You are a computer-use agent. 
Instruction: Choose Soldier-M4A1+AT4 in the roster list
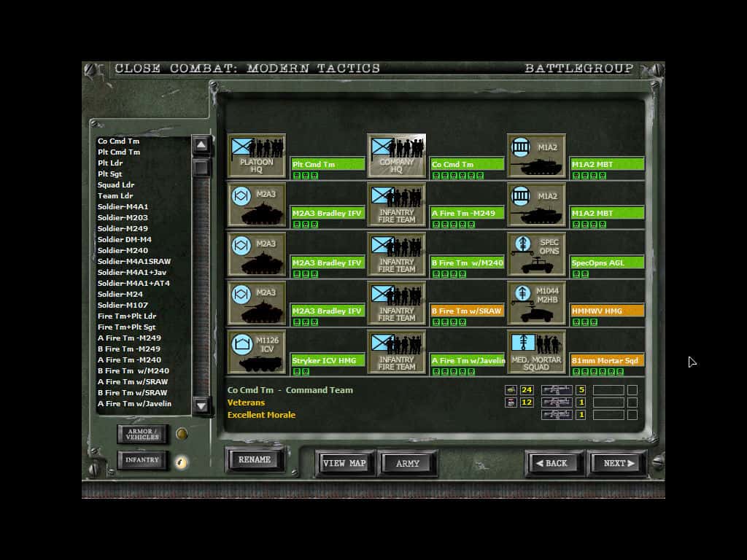pos(133,284)
